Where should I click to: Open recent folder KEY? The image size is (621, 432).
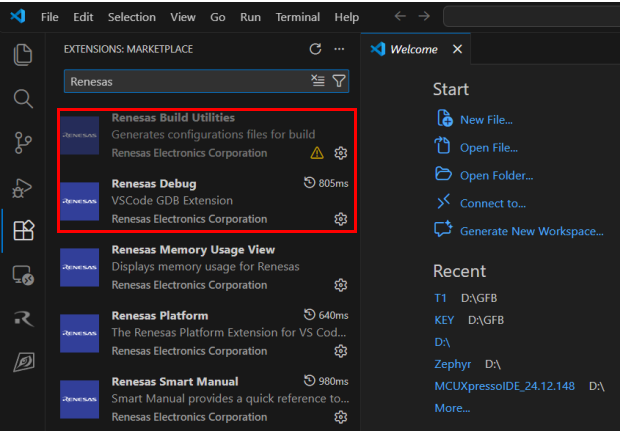(x=444, y=320)
